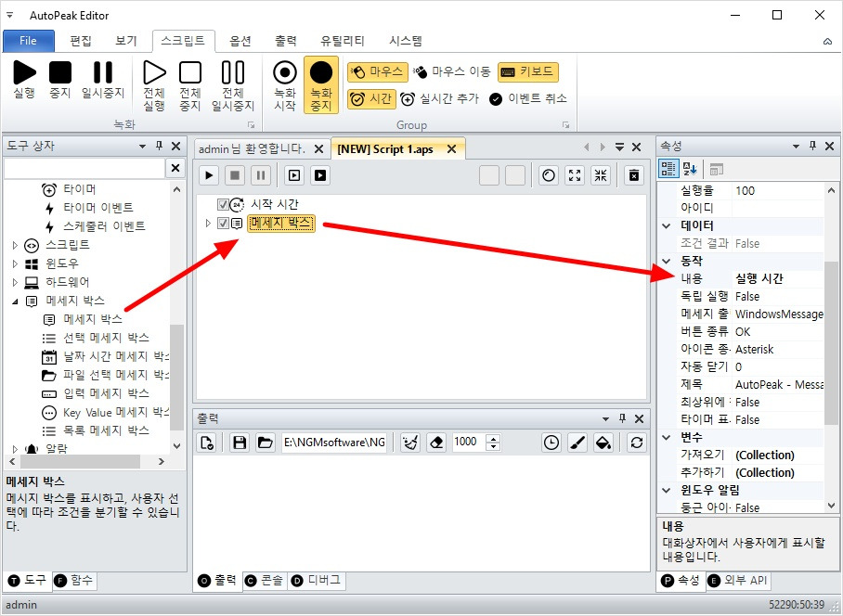Click script editor play button

click(x=209, y=175)
